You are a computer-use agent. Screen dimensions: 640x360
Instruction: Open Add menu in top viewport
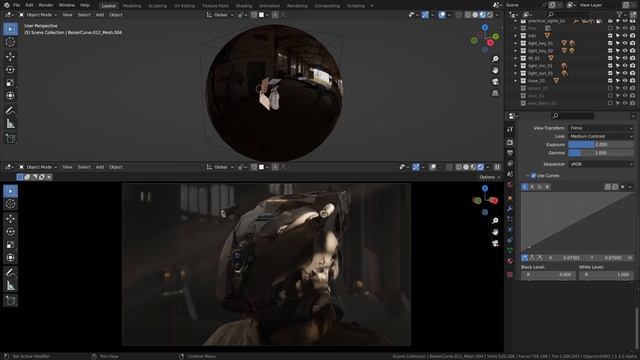(100, 15)
